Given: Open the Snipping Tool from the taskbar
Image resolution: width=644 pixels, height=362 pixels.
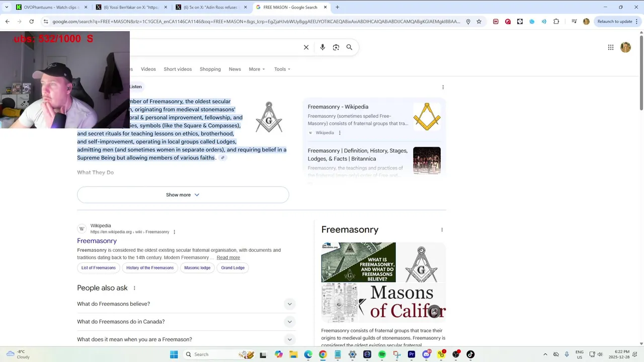Looking at the screenshot, I should pos(397,354).
